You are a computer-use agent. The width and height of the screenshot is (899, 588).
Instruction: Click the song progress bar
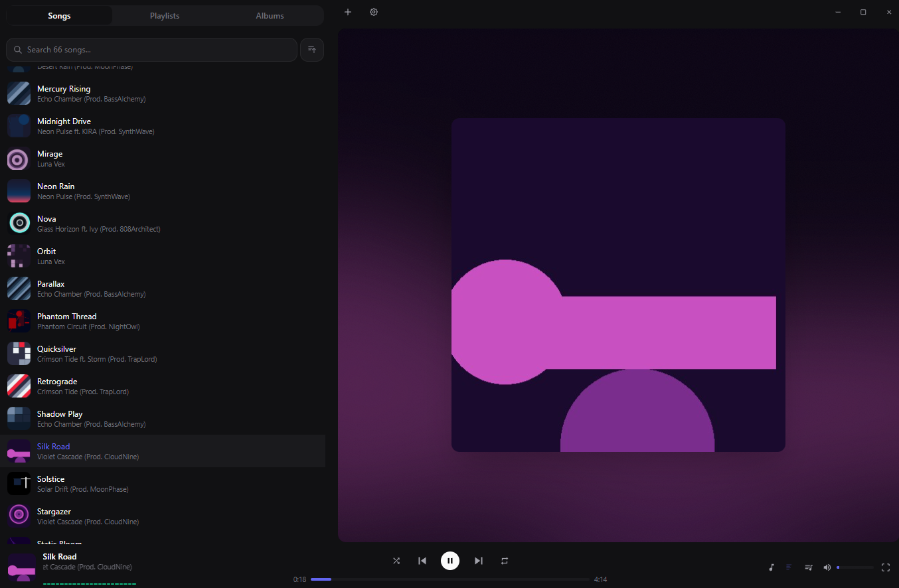[x=449, y=579]
